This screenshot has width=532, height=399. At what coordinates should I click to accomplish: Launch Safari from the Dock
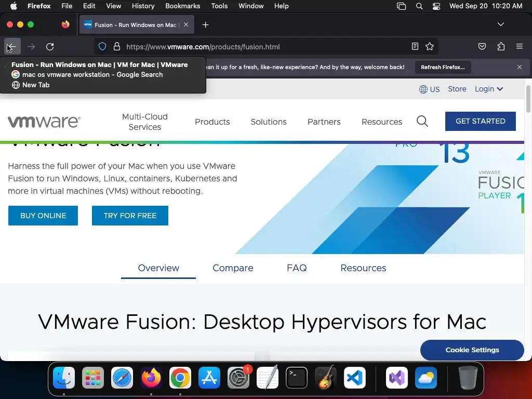pyautogui.click(x=122, y=378)
